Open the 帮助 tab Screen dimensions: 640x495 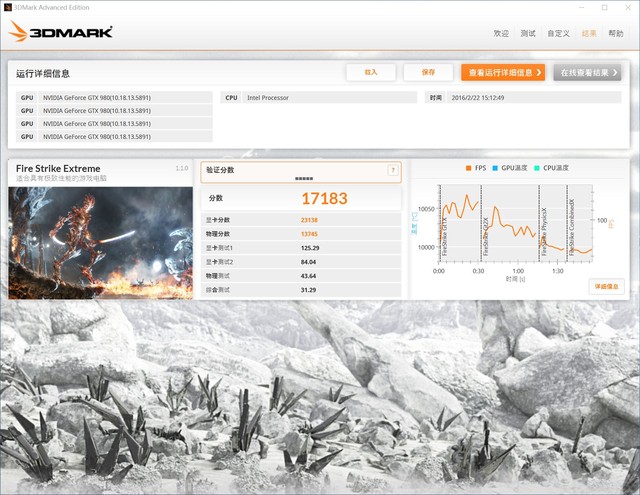(616, 33)
